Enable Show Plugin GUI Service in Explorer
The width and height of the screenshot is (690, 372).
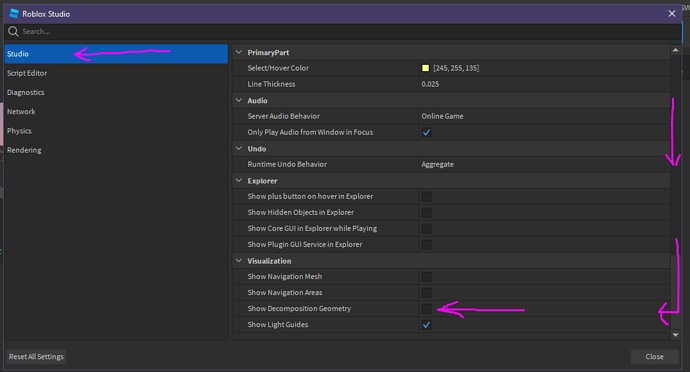[426, 245]
